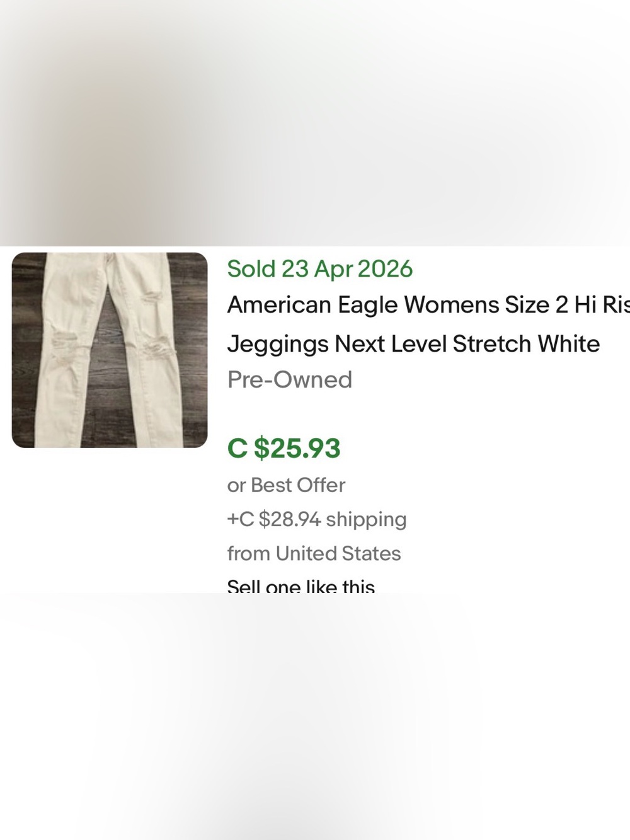
Task: Click the pre-owned item condition label
Action: pos(289,379)
